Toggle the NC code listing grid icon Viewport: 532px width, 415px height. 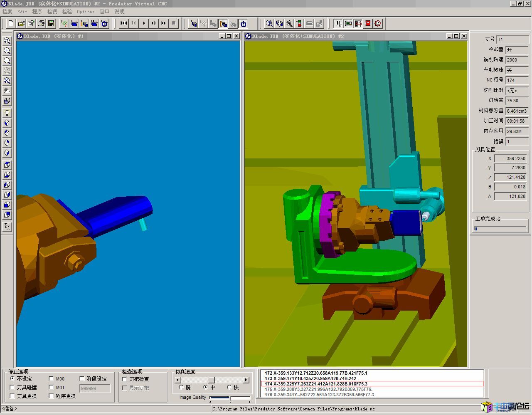[358, 23]
